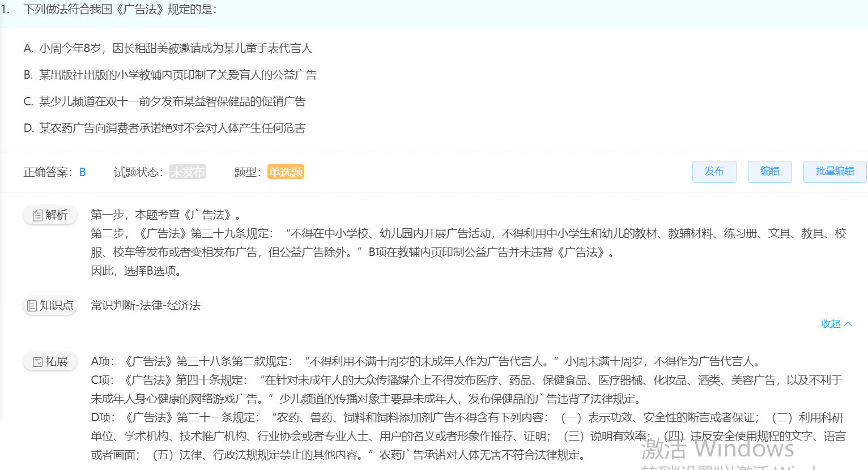Click the 因此，选择B选项 conclusion line

coord(136,271)
